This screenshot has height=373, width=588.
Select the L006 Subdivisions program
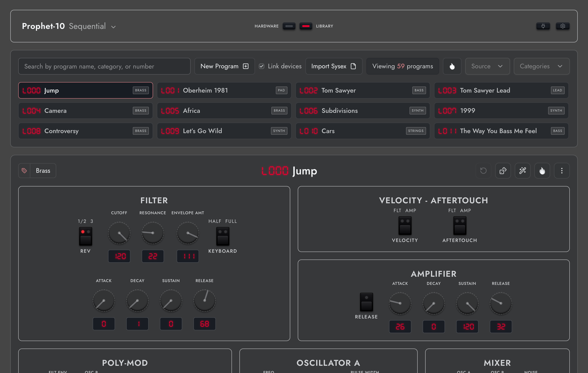pyautogui.click(x=363, y=111)
